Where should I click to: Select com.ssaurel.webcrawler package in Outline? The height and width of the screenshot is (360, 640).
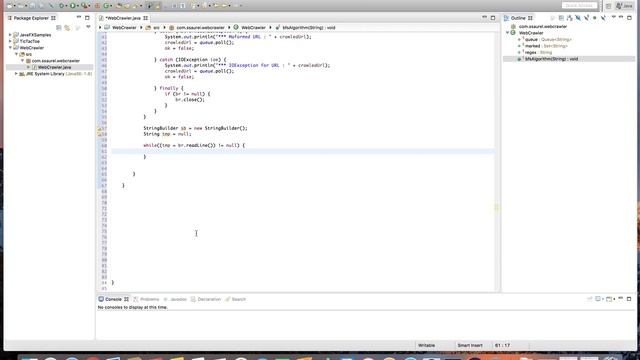539,27
